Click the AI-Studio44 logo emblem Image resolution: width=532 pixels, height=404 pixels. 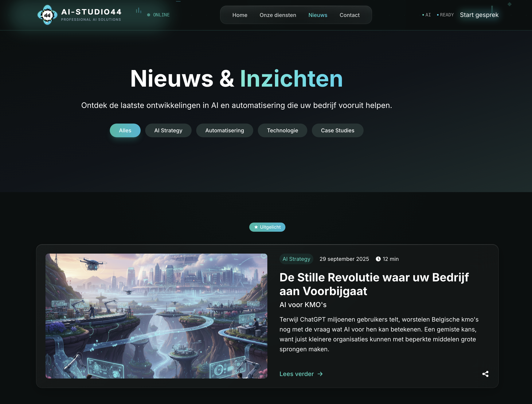point(47,15)
